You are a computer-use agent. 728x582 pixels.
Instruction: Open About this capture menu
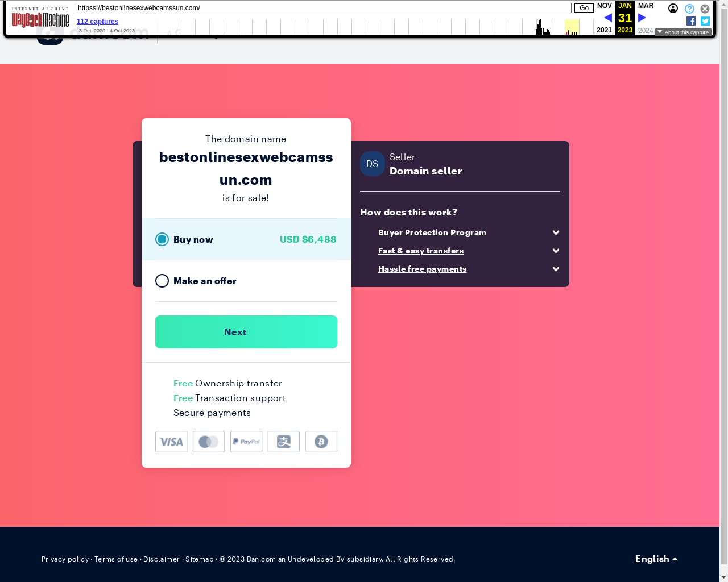683,32
